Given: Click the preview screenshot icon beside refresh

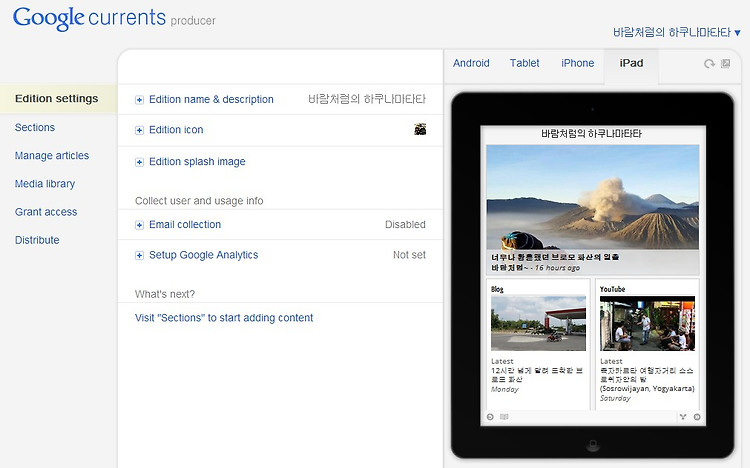Looking at the screenshot, I should (x=726, y=63).
